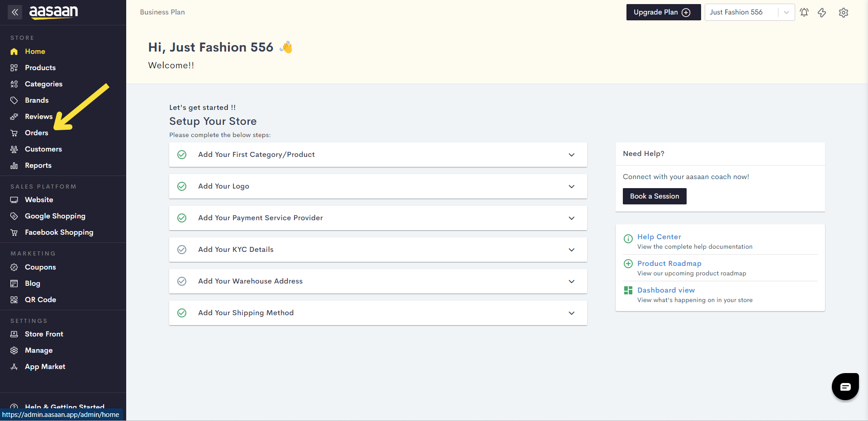This screenshot has width=868, height=421.
Task: Click Book a Session button
Action: pyautogui.click(x=655, y=196)
